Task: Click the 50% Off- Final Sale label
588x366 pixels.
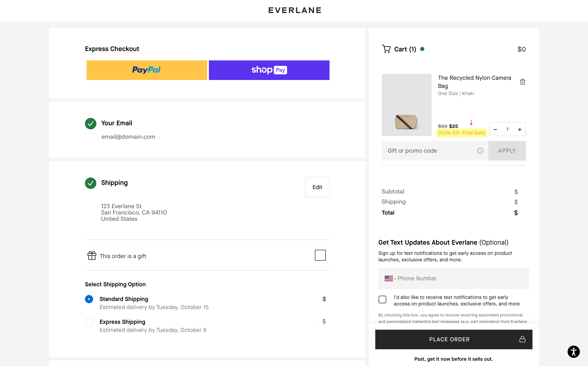Action: [x=462, y=133]
